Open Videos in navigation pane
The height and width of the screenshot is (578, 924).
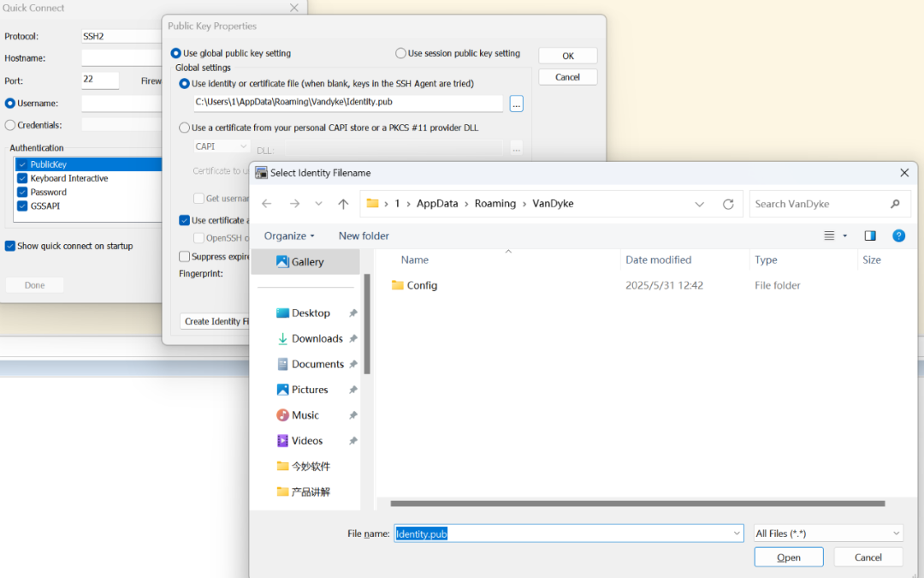coord(299,441)
